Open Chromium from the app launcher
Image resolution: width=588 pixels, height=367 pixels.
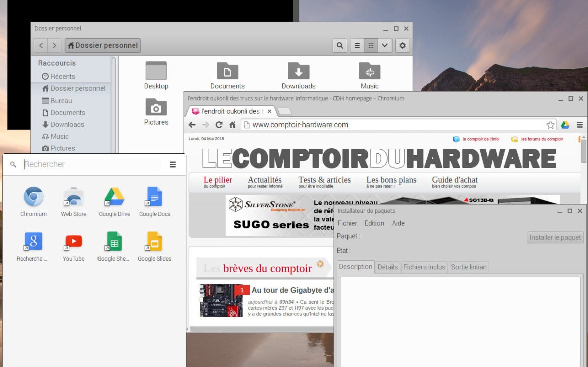pos(34,197)
